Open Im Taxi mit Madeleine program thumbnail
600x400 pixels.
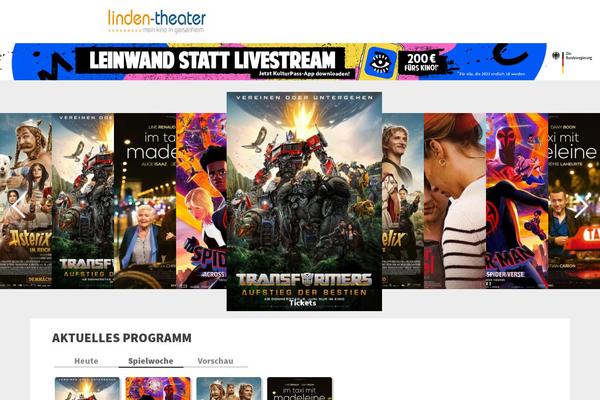[300, 389]
